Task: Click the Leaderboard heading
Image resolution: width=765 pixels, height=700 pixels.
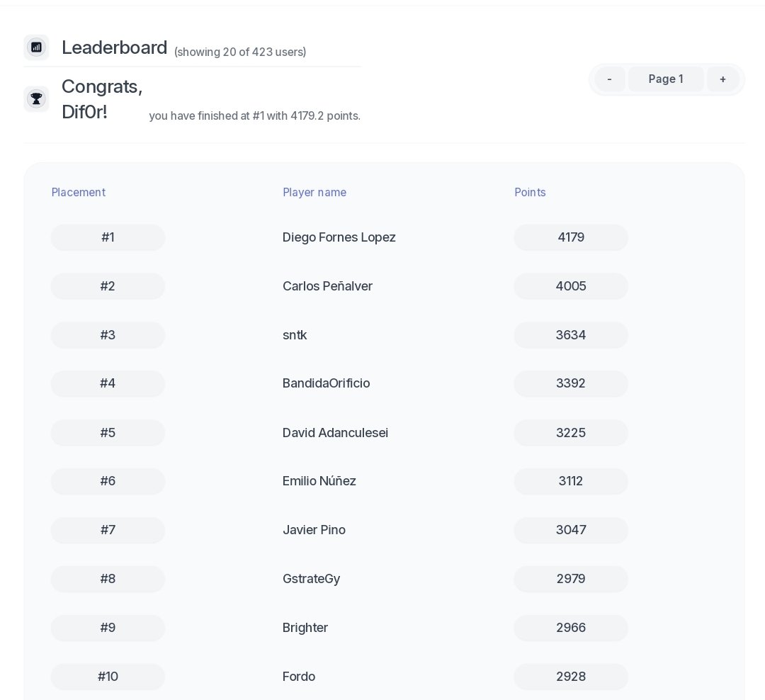Action: [x=115, y=47]
